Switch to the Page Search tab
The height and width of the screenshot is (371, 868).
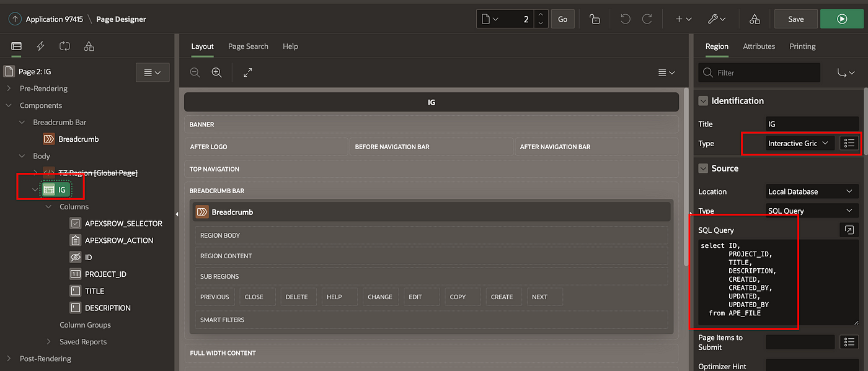(248, 46)
